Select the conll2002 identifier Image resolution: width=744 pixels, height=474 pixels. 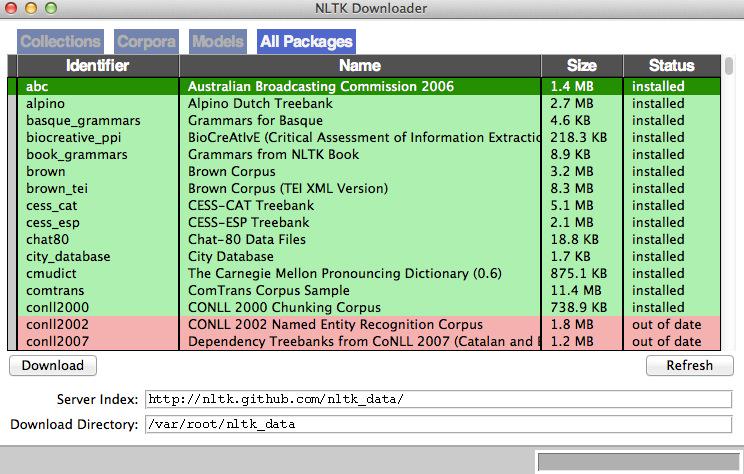57,325
